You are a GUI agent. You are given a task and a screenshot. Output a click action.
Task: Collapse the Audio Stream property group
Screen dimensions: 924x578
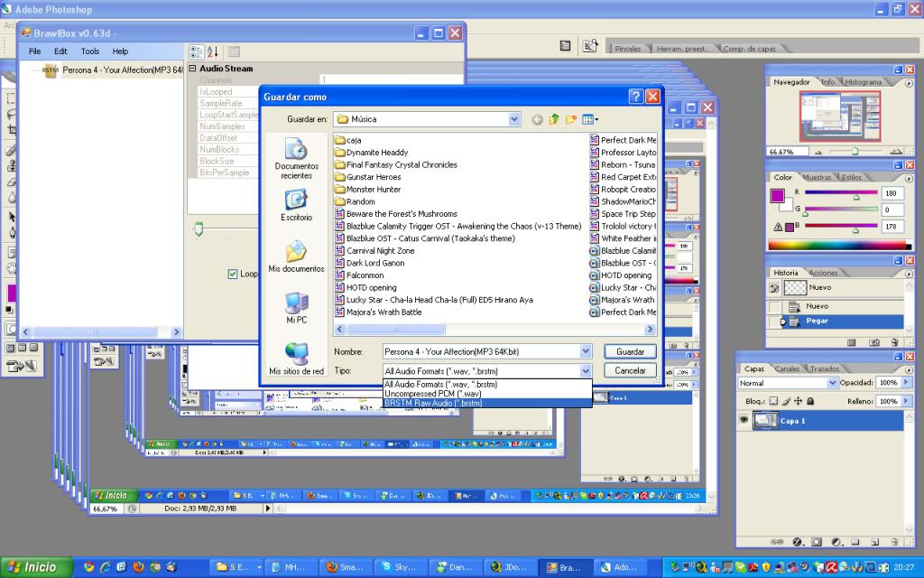tap(192, 69)
